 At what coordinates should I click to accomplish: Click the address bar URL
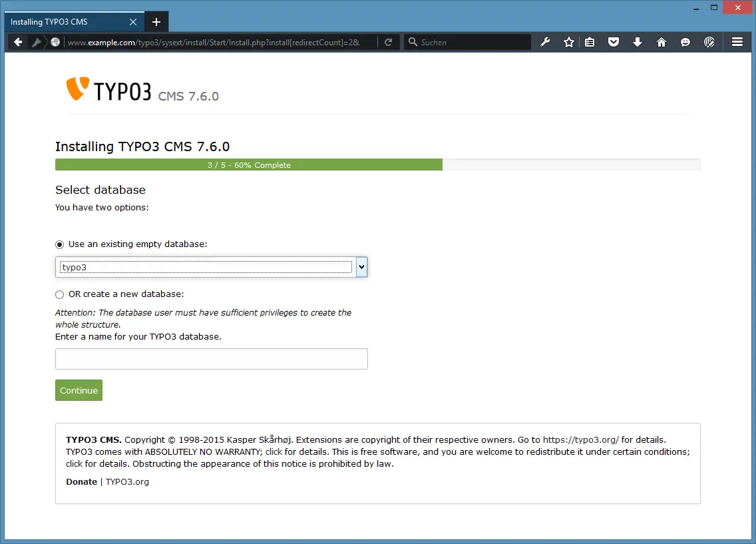[x=214, y=43]
